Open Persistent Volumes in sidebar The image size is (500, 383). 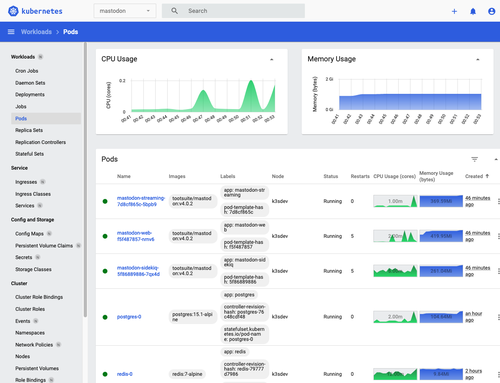pos(37,368)
